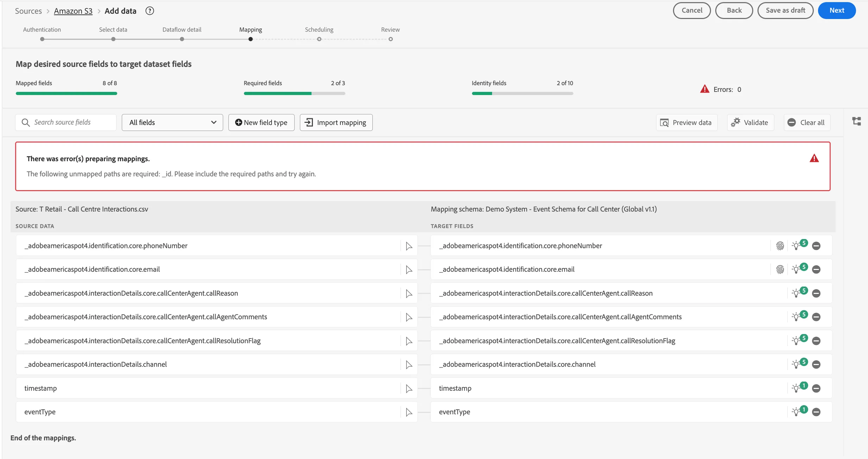This screenshot has width=868, height=459.
Task: Go to the Select data step
Action: (113, 34)
